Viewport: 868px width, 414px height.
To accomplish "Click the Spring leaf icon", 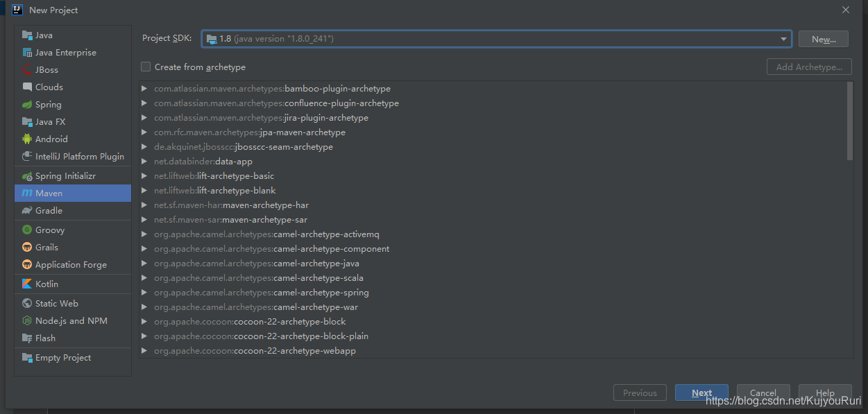I will coord(27,105).
